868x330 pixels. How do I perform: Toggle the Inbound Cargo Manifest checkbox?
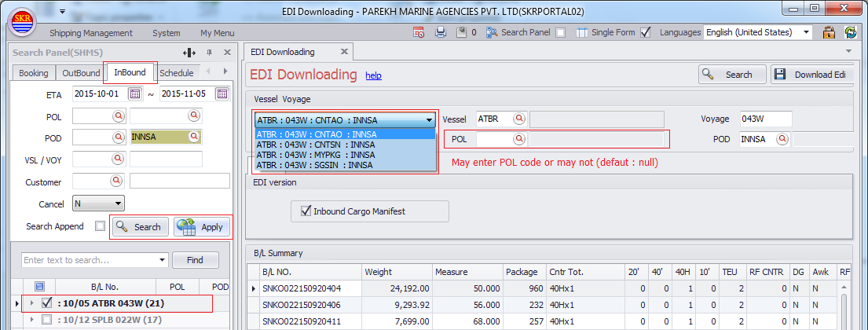306,211
